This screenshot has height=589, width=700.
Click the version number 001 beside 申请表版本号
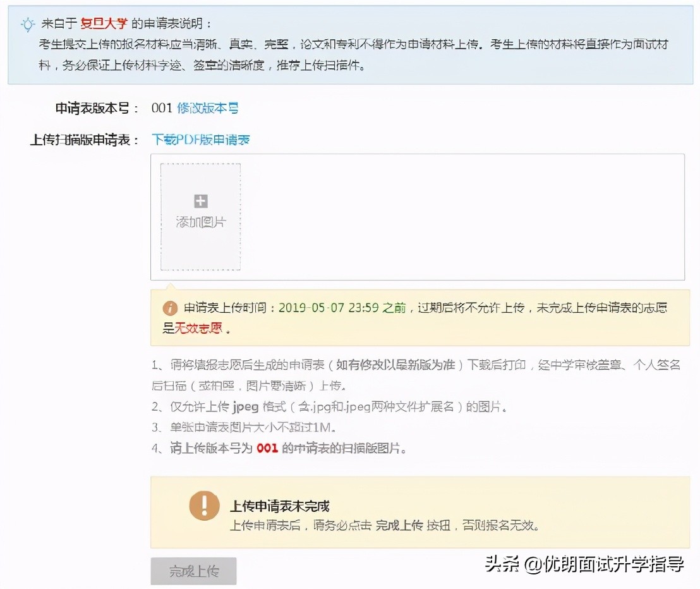(x=162, y=108)
